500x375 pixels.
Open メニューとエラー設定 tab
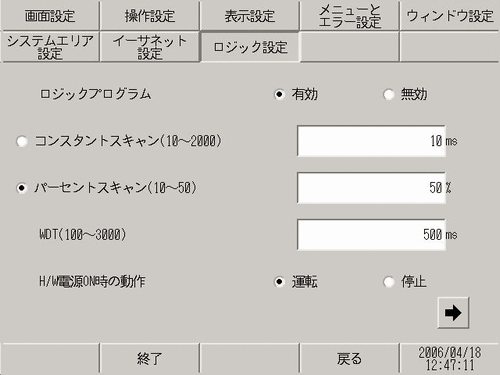pyautogui.click(x=350, y=16)
